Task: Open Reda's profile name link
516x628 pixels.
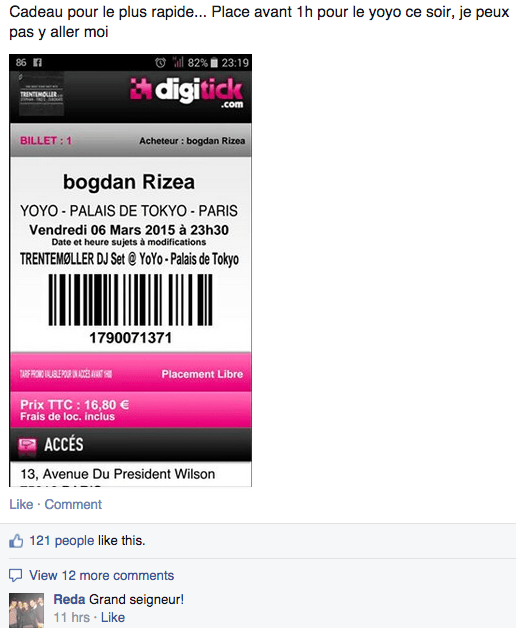Action: (69, 600)
